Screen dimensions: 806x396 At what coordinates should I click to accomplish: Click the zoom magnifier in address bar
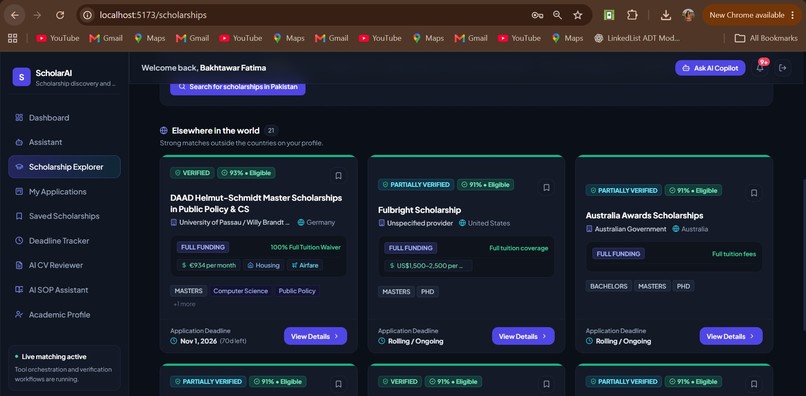pos(557,15)
